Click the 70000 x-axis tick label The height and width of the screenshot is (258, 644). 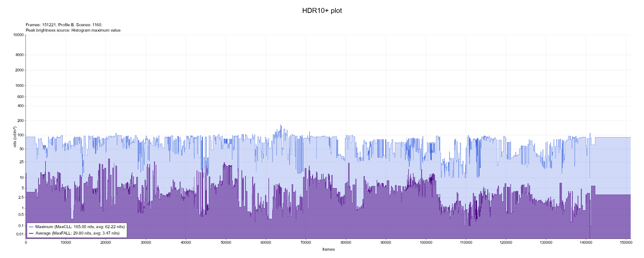pos(306,243)
